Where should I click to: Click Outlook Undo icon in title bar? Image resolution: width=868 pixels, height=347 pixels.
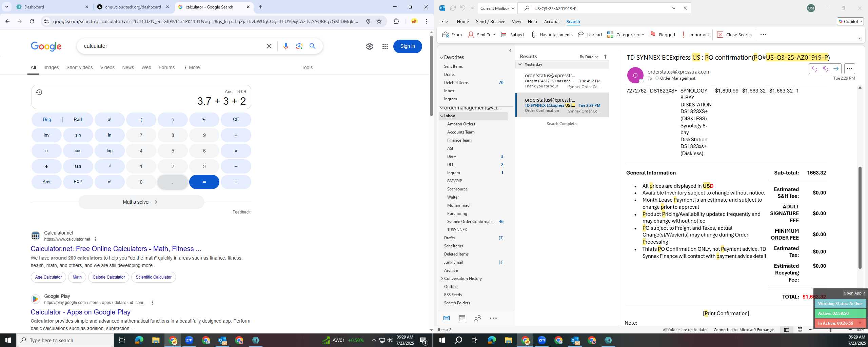pos(462,8)
